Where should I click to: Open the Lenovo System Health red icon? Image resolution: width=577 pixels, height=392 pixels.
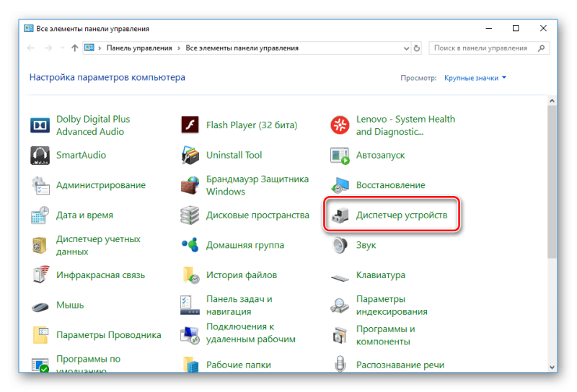tap(340, 125)
